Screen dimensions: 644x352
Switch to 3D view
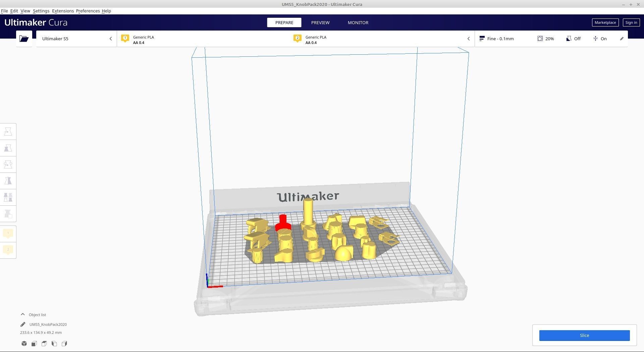[x=24, y=344]
